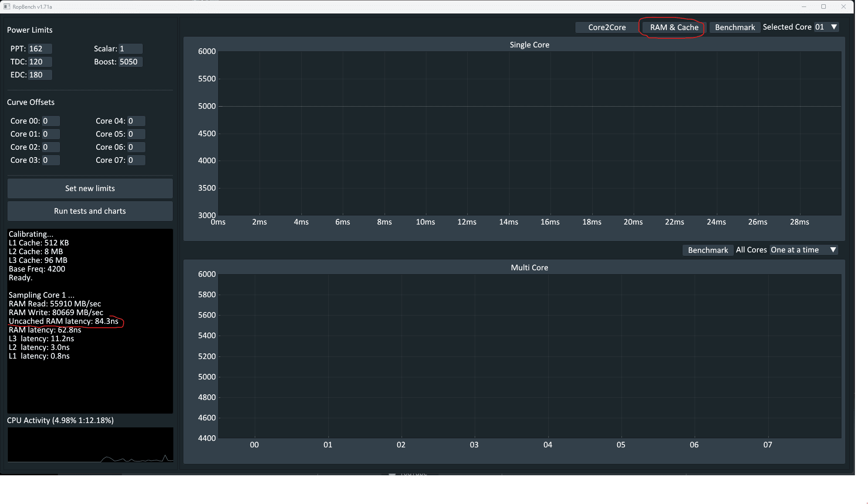Select 'L1 latency: 0.8ns' log line
The image size is (868, 504).
point(39,356)
